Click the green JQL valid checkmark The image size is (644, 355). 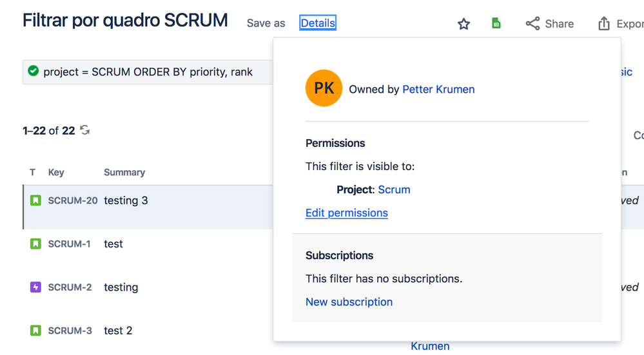tap(34, 72)
